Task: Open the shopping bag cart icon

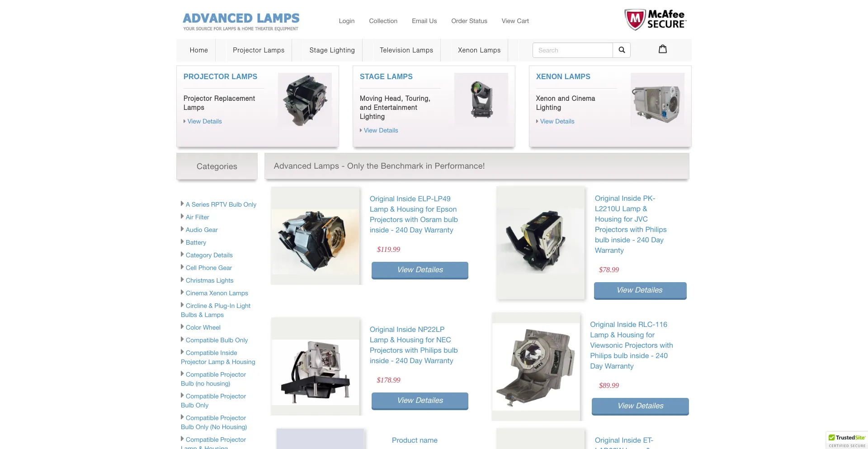Action: 662,49
